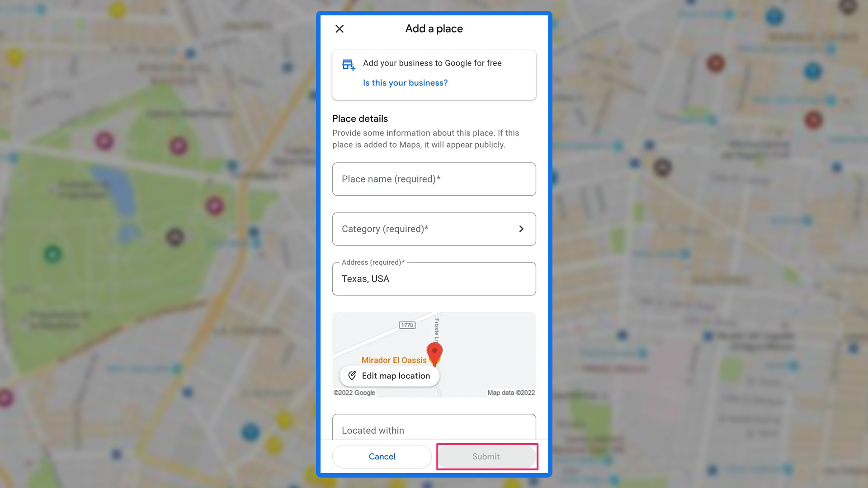
Task: Click the Edit map location icon
Action: (352, 375)
